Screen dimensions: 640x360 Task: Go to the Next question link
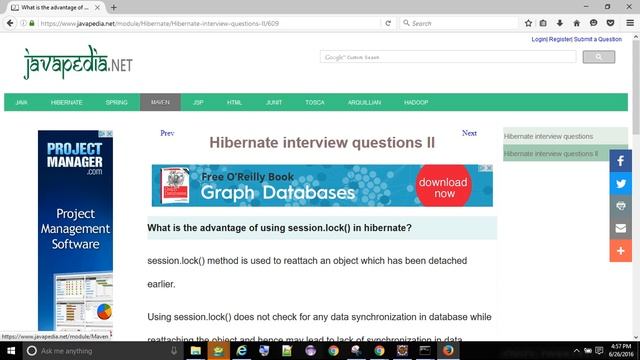point(469,133)
